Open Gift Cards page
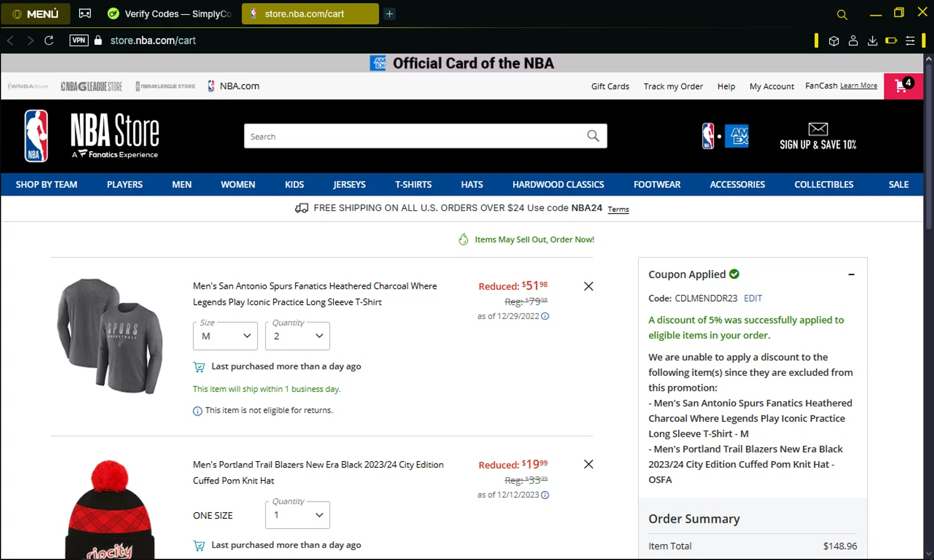 [610, 86]
